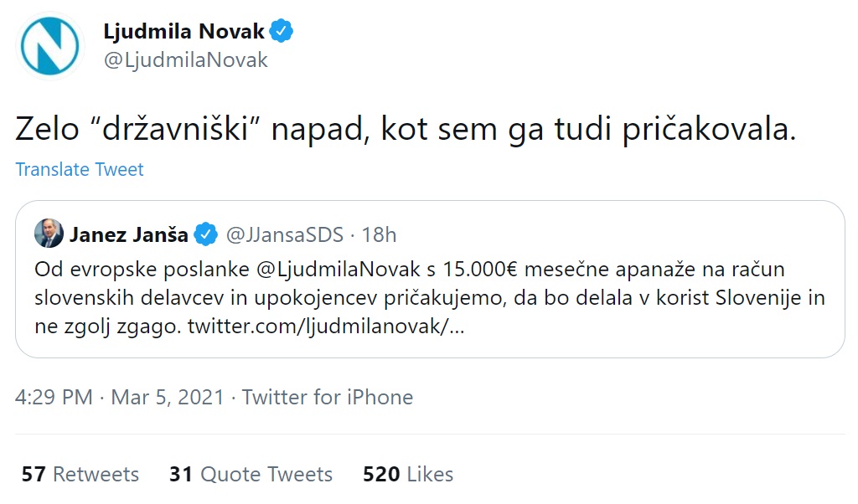858x504 pixels.
Task: Click Janez Janša's small profile photo
Action: (x=49, y=234)
